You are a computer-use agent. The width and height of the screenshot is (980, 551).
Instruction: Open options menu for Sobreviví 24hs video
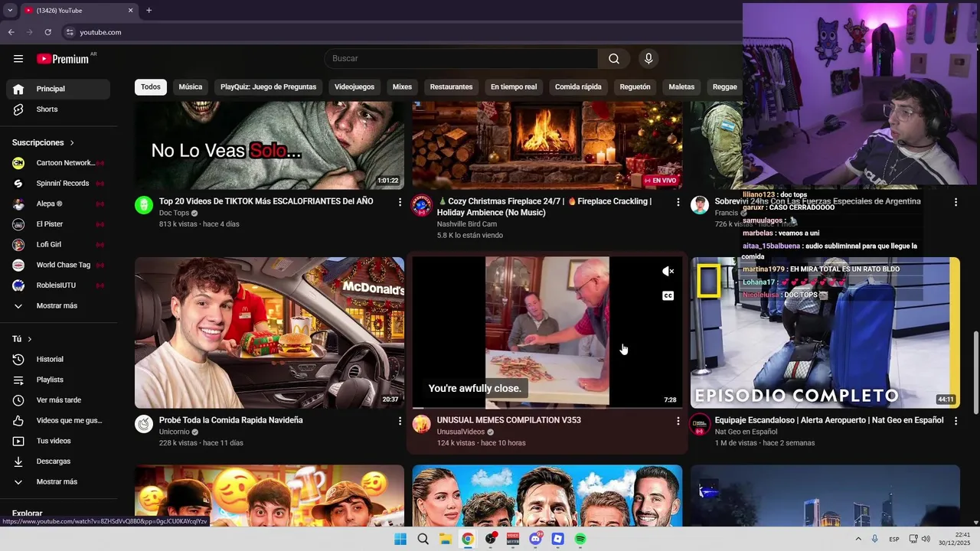click(955, 202)
